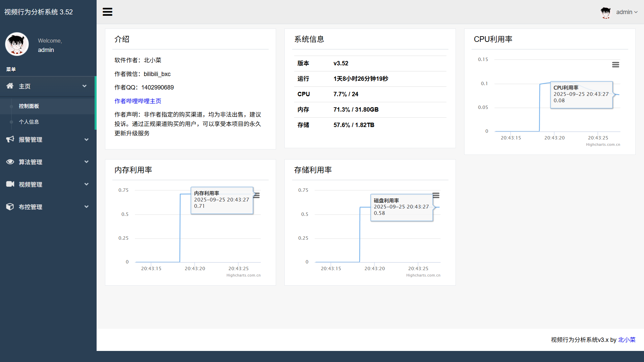
Task: Click the top-right admin avatar image
Action: coord(605,12)
